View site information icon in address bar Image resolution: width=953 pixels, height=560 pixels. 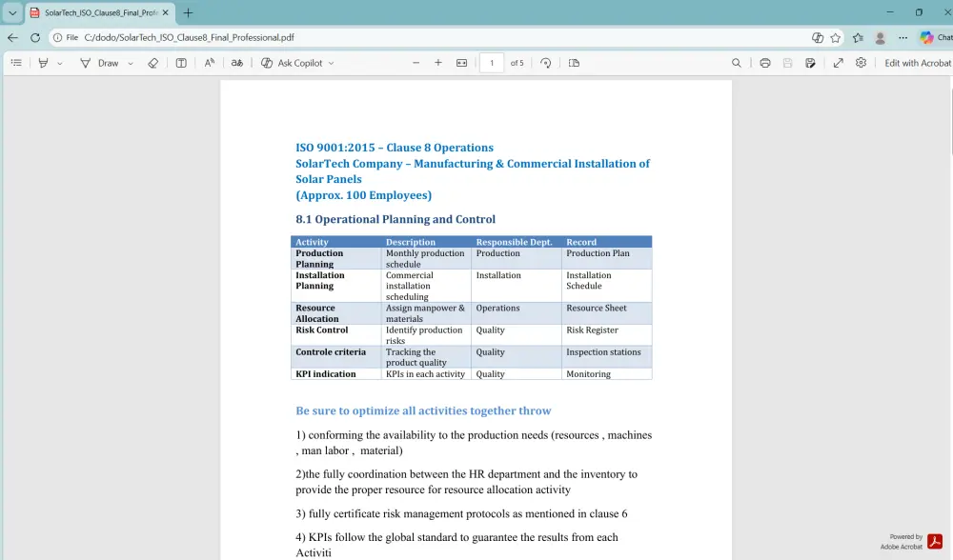58,38
